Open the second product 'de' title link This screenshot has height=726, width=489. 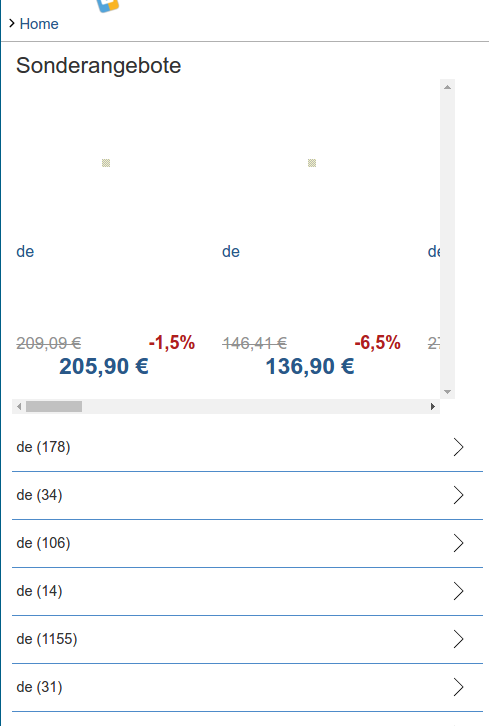pyautogui.click(x=231, y=251)
